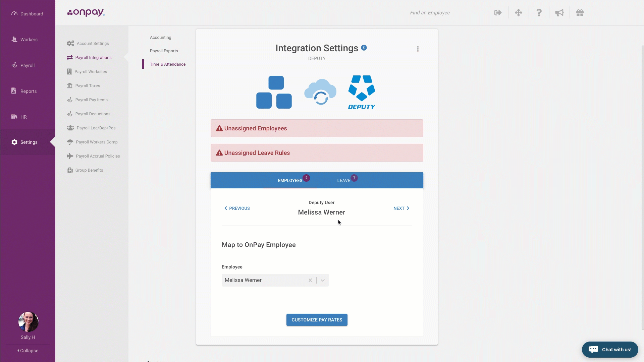Expand the Unassigned Employees warning

click(317, 128)
